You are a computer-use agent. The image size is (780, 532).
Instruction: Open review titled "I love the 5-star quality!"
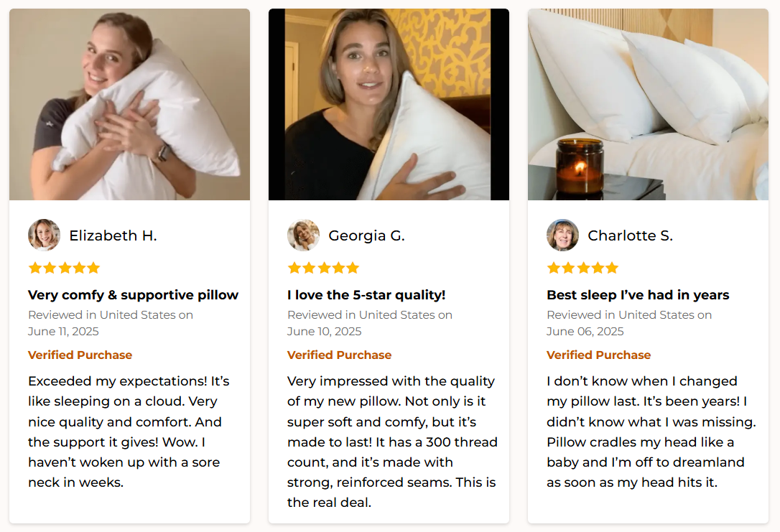(x=366, y=295)
